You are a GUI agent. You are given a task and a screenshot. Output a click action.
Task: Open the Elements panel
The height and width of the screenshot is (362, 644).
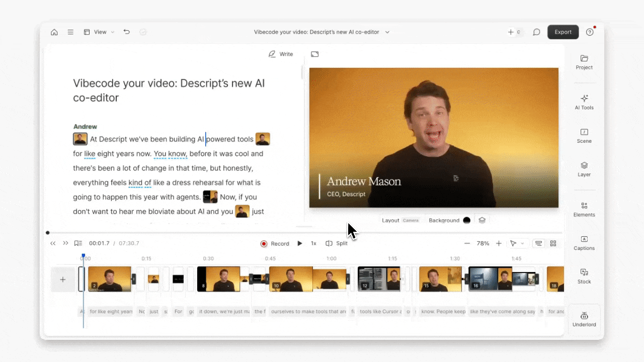tap(584, 210)
